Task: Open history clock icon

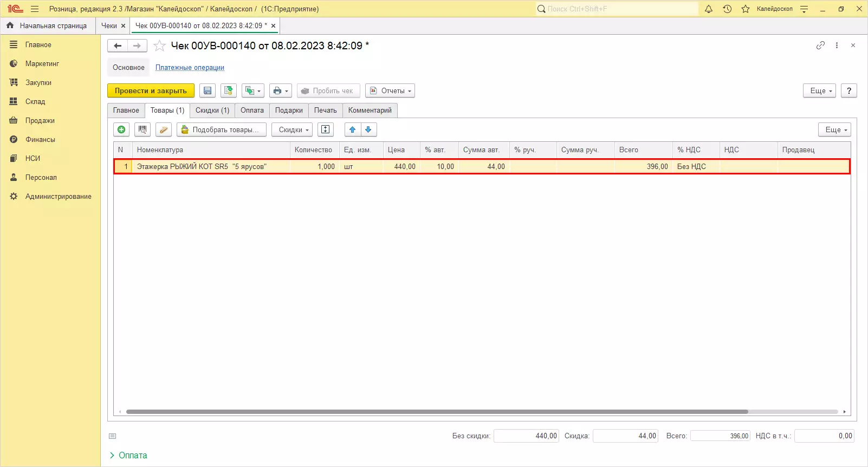Action: click(x=727, y=9)
